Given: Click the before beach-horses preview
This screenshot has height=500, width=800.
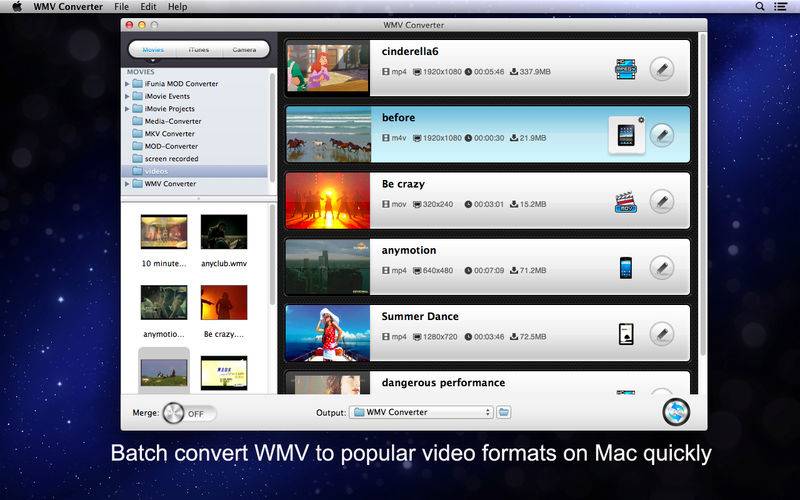Looking at the screenshot, I should click(x=328, y=135).
